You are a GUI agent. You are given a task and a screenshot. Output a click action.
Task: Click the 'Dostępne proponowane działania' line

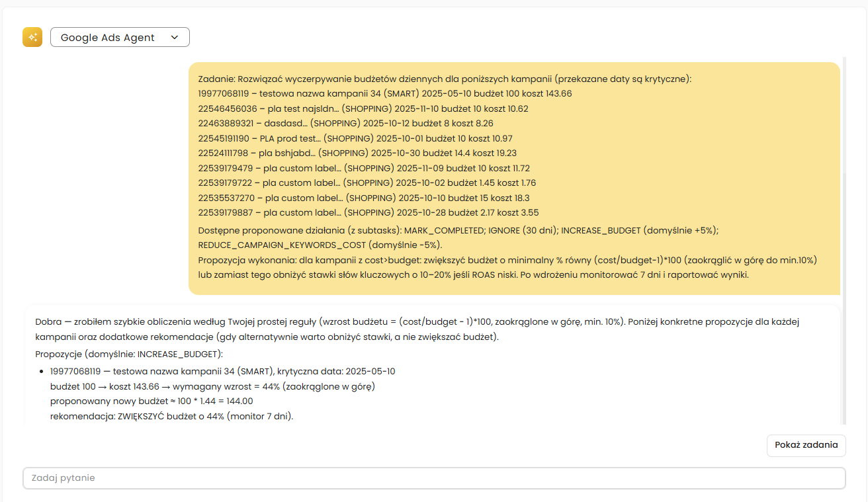point(458,230)
